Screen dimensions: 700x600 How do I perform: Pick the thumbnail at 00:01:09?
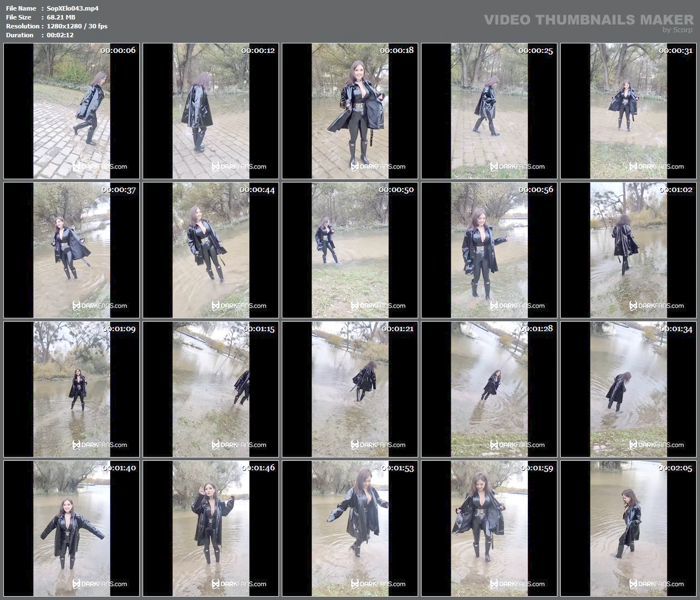point(72,390)
